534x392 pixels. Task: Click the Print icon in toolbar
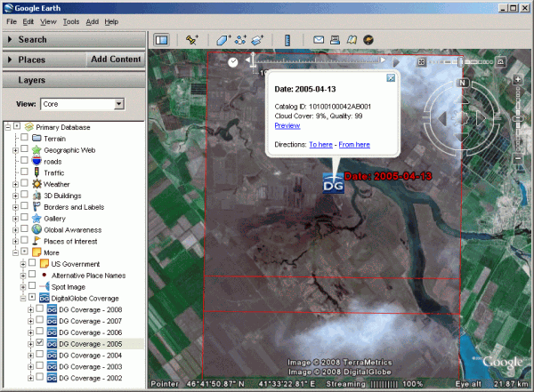(336, 40)
